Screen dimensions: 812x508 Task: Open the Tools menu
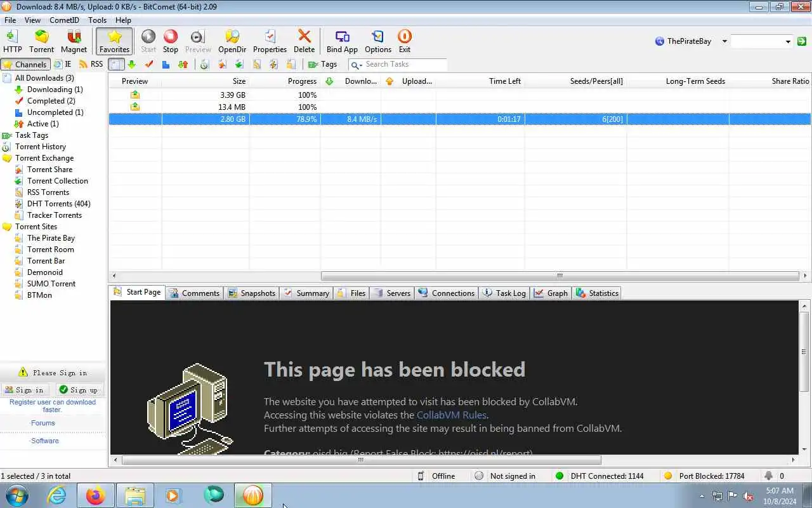97,20
